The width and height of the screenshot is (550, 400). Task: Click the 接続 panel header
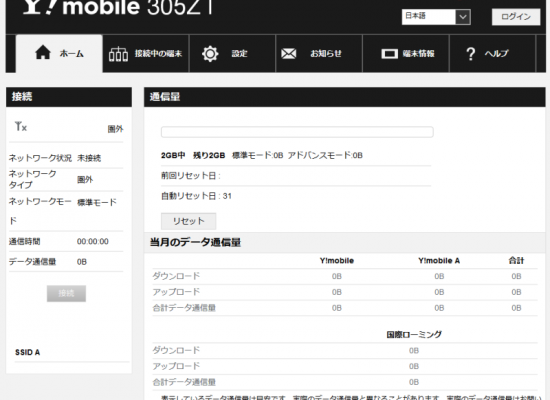(69, 96)
